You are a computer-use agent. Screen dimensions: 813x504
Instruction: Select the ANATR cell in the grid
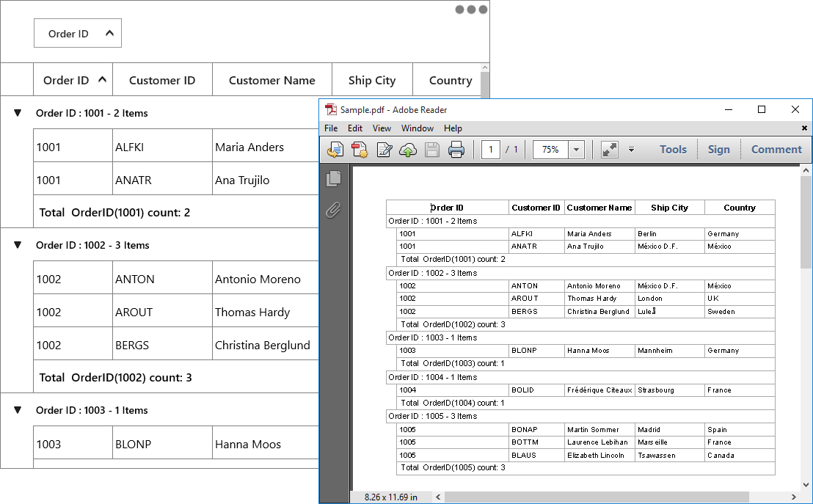point(162,179)
